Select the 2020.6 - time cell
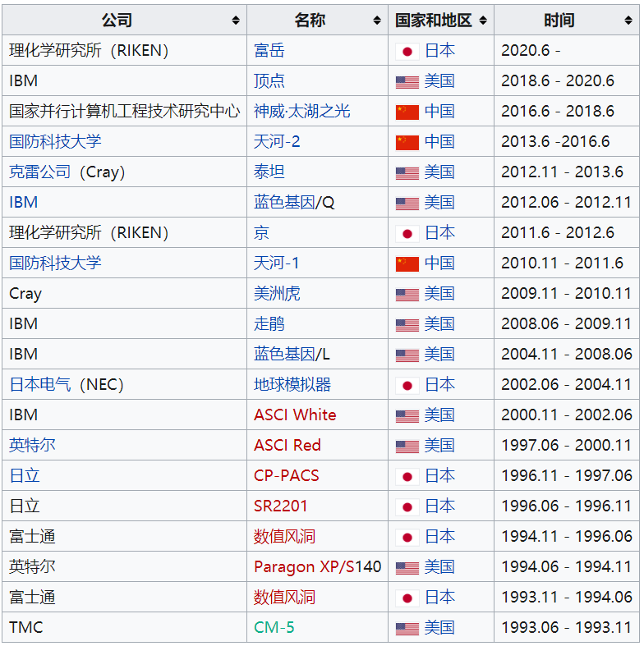The image size is (644, 646). click(531, 51)
